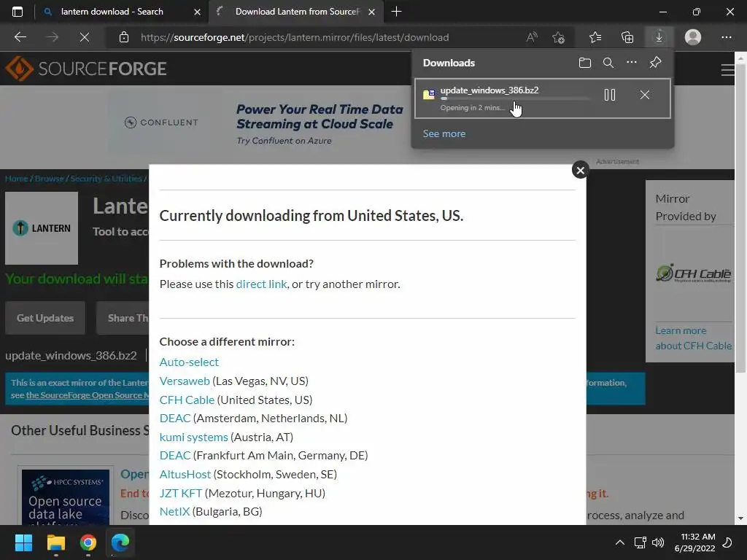Viewport: 747px width, 560px height.
Task: Click the browser Back arrow
Action: tap(20, 37)
